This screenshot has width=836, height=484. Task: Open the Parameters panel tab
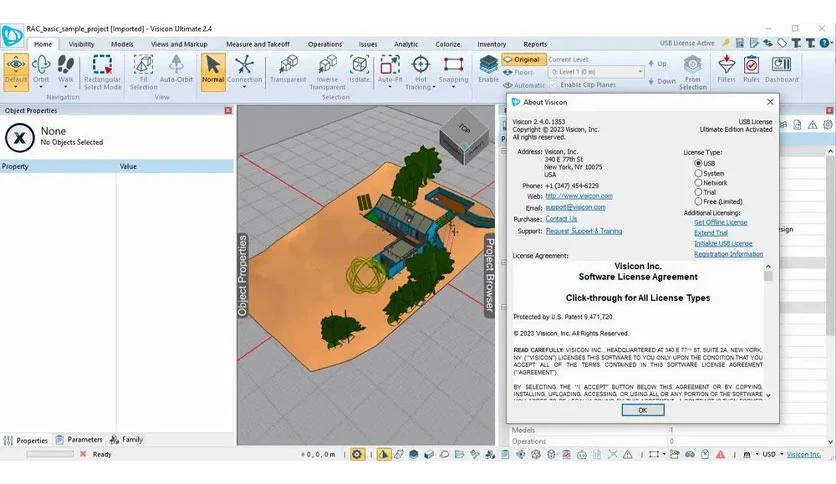[x=79, y=440]
